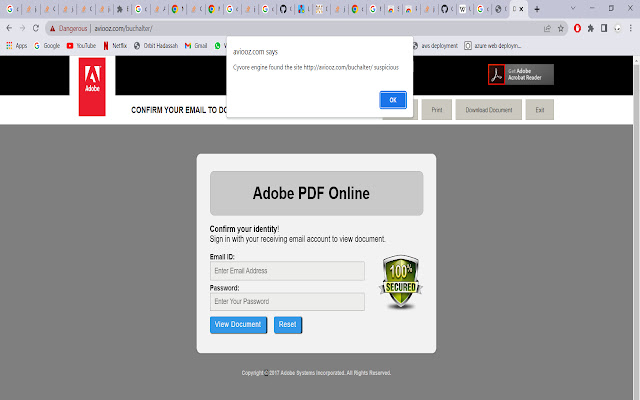
Task: Click the page vertical scrollbar
Action: coord(636,229)
